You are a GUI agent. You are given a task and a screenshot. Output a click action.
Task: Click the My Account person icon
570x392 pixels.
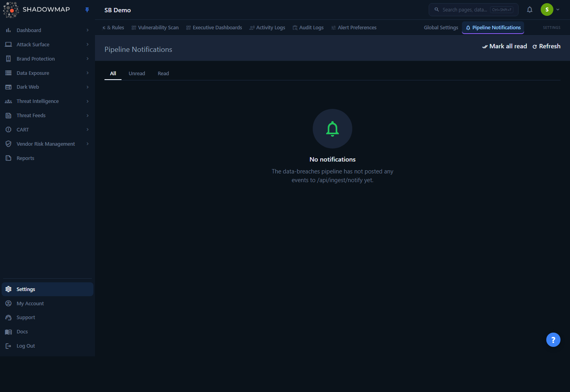(x=8, y=303)
